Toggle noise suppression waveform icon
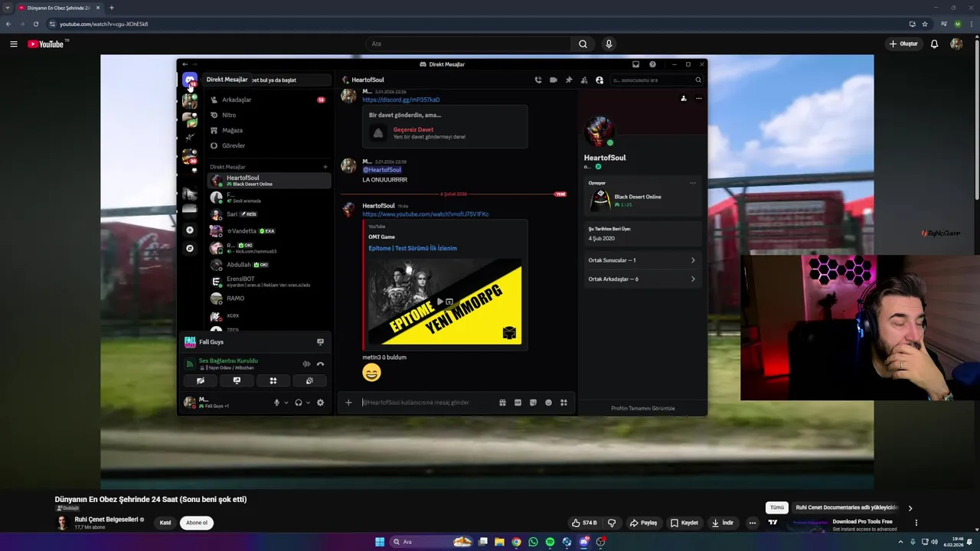Image resolution: width=980 pixels, height=551 pixels. (x=306, y=364)
